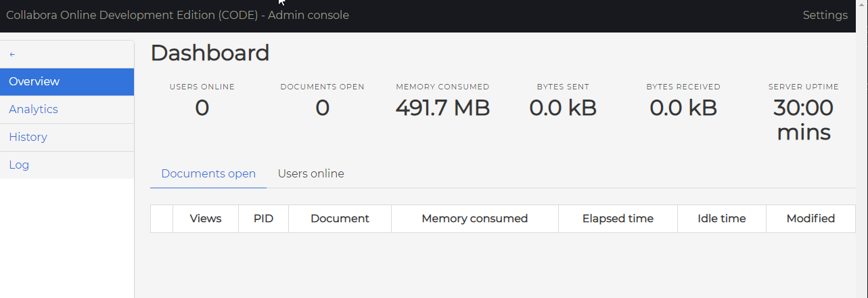Click the Elapsed time column header

pos(618,219)
